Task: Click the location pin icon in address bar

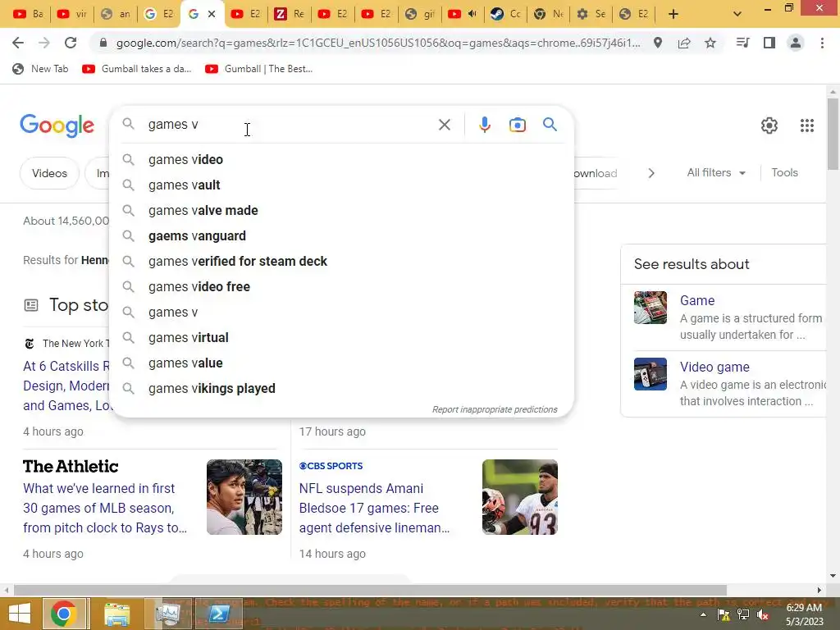Action: 658,43
